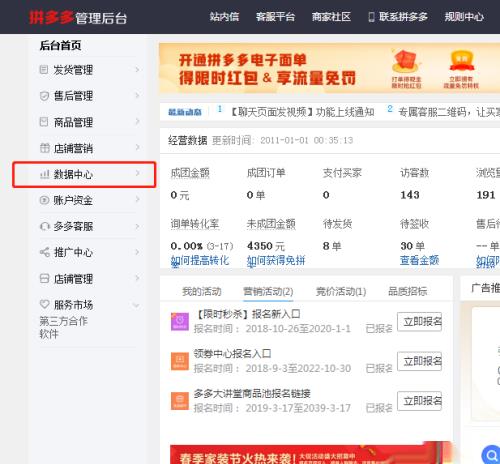Expand the 店铺营销 chevron
500x464 pixels.
point(137,147)
